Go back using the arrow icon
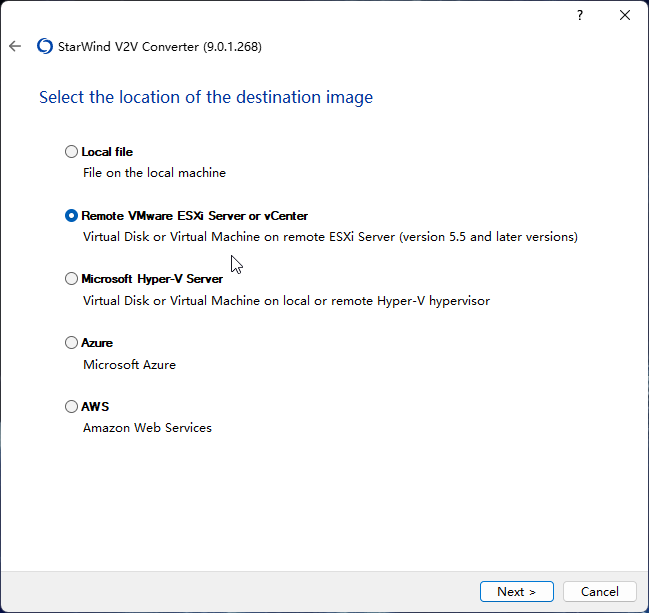 (15, 46)
